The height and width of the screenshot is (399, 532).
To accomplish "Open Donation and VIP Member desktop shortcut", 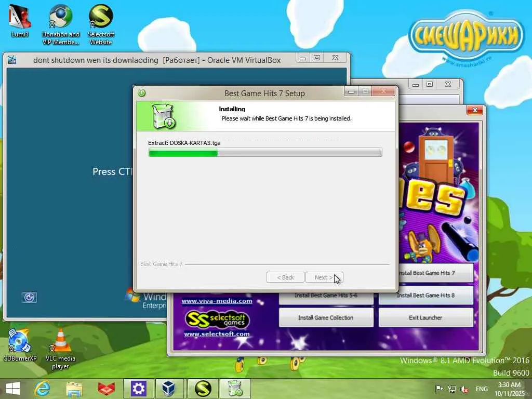I will [x=60, y=24].
